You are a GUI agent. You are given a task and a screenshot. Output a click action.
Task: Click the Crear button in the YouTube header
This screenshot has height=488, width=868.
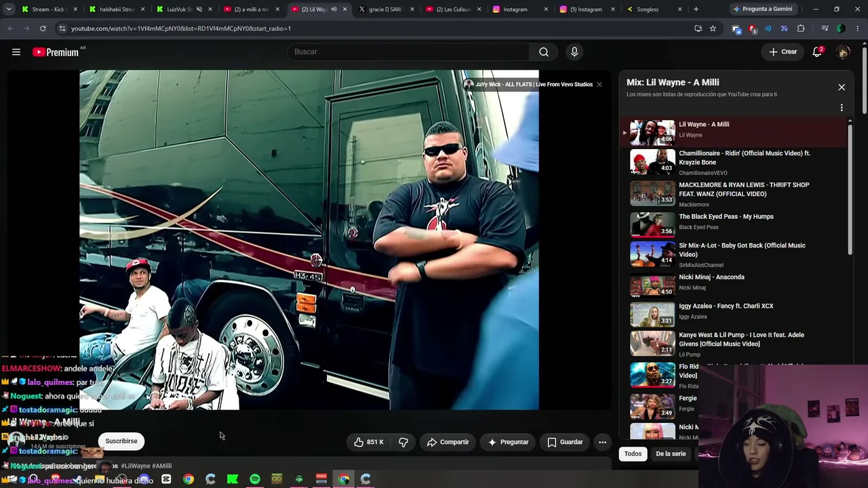point(783,52)
